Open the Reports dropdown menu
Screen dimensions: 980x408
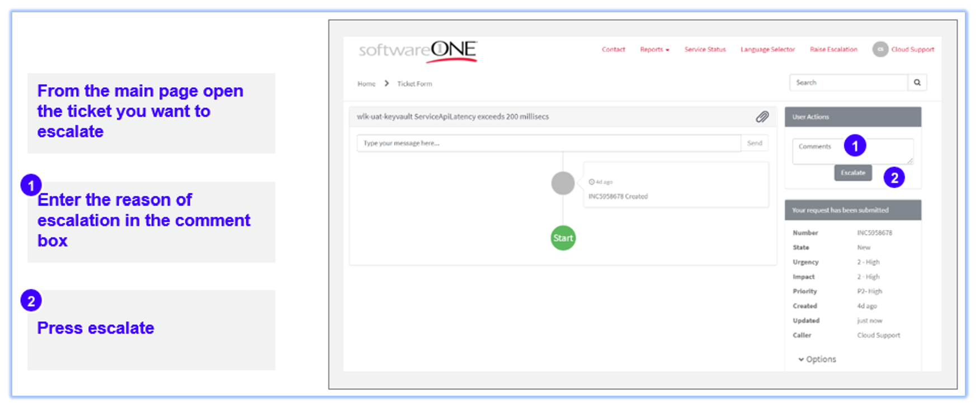tap(654, 50)
